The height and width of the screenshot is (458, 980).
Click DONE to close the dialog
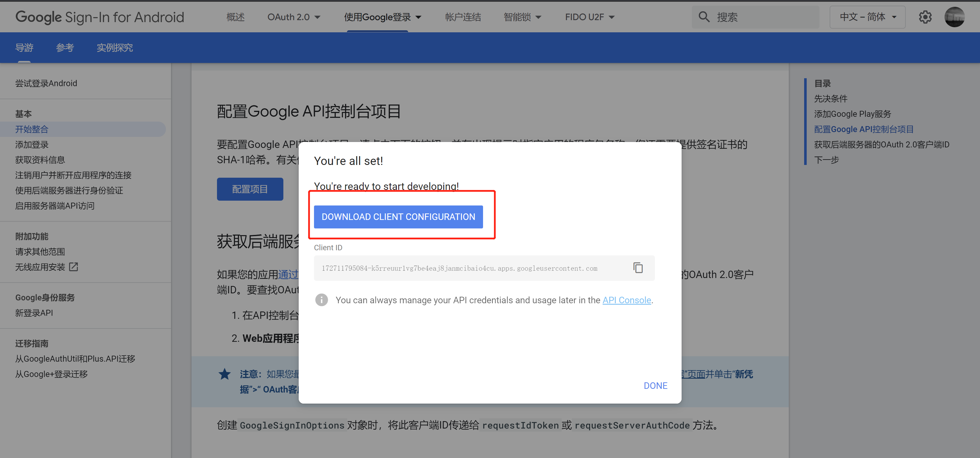coord(655,385)
